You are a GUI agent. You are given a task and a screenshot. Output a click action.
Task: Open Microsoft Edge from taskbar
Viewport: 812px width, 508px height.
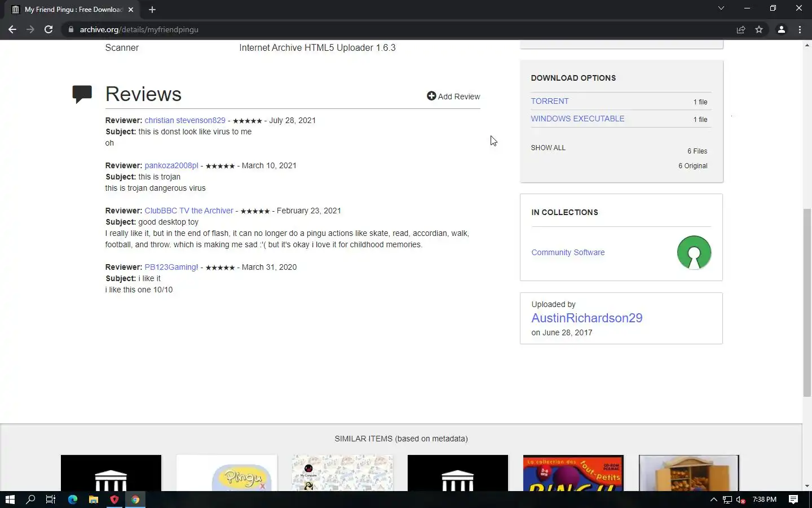click(x=73, y=500)
